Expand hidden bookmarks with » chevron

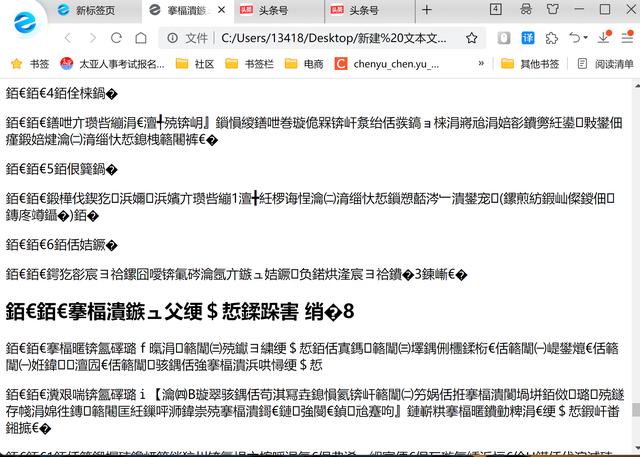pos(481,63)
